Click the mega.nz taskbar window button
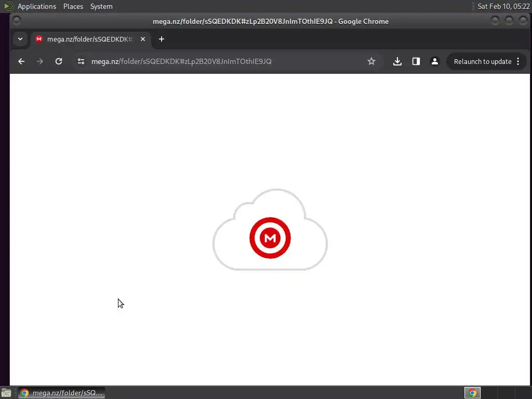 tap(61, 393)
